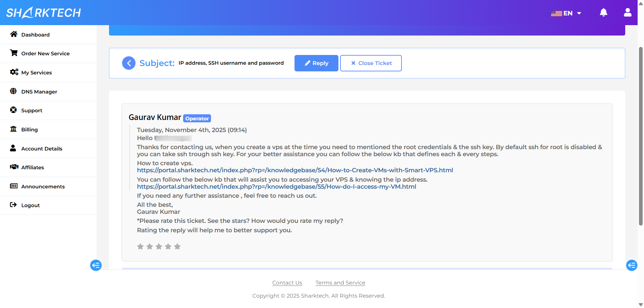The width and height of the screenshot is (644, 308).
Task: Rate the reply four stars
Action: tap(168, 247)
